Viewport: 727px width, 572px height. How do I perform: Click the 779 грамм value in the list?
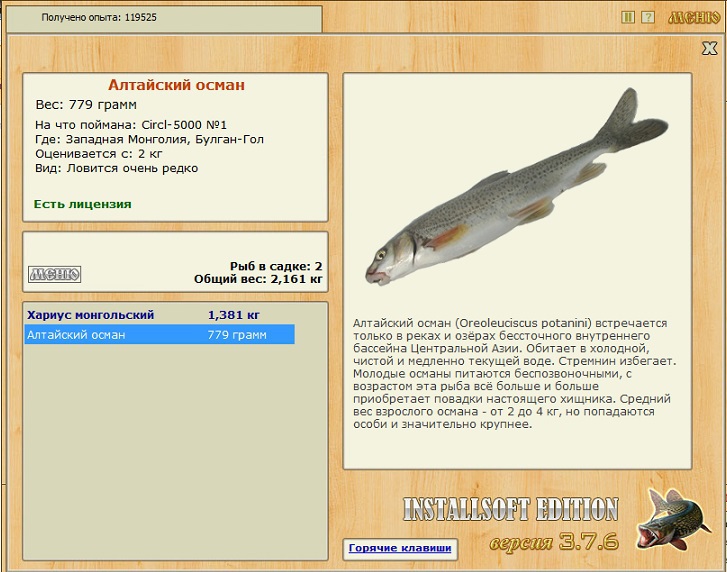coord(237,335)
